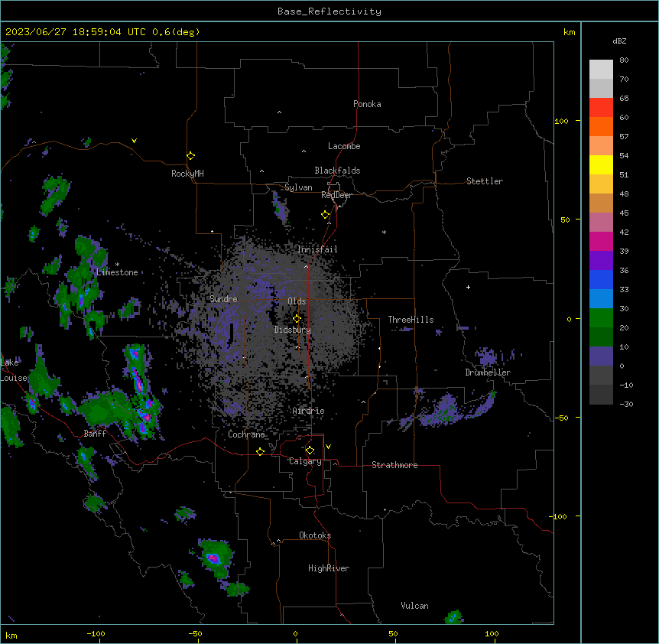
Task: Click the Olds town label
Action: click(x=297, y=301)
